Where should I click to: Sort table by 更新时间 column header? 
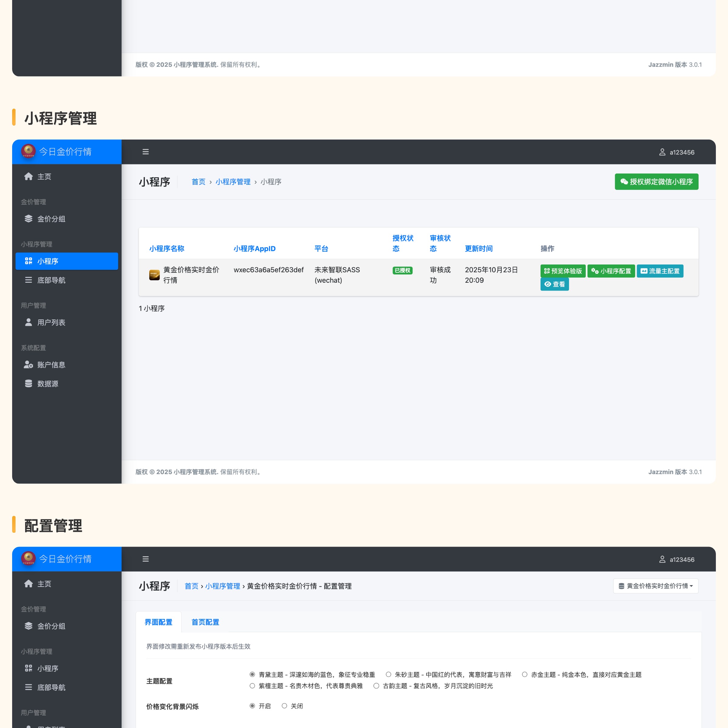point(479,249)
